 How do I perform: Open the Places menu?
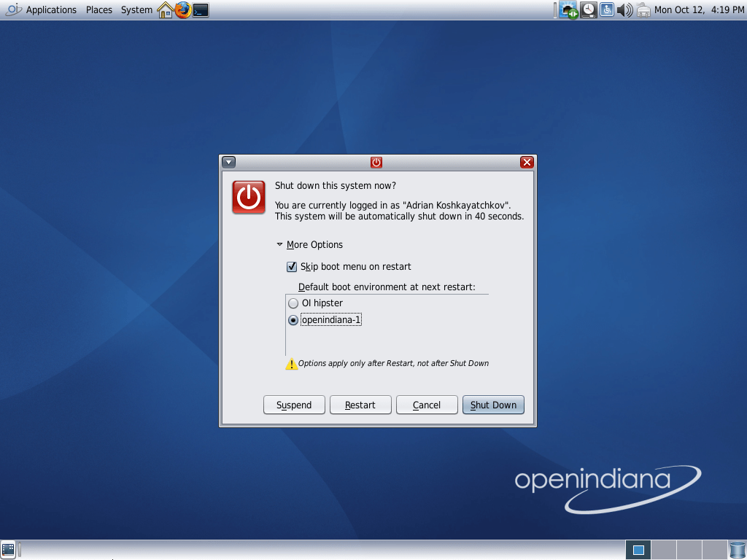click(x=99, y=9)
